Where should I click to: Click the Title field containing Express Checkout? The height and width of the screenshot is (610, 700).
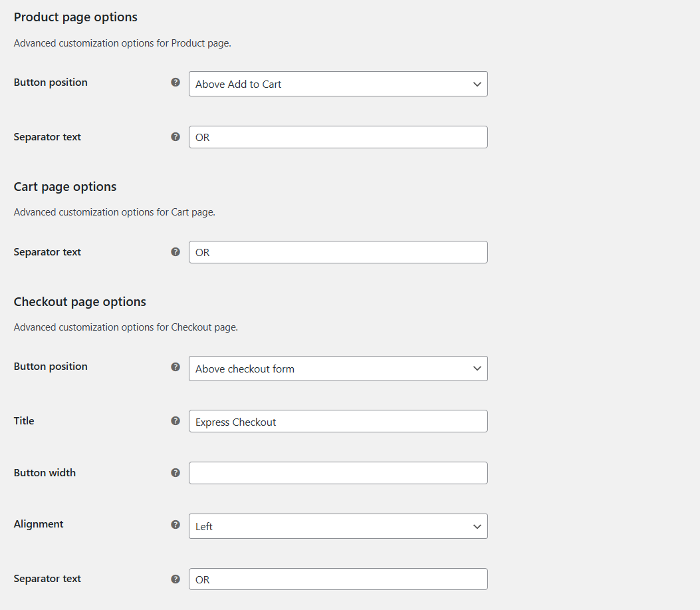338,422
